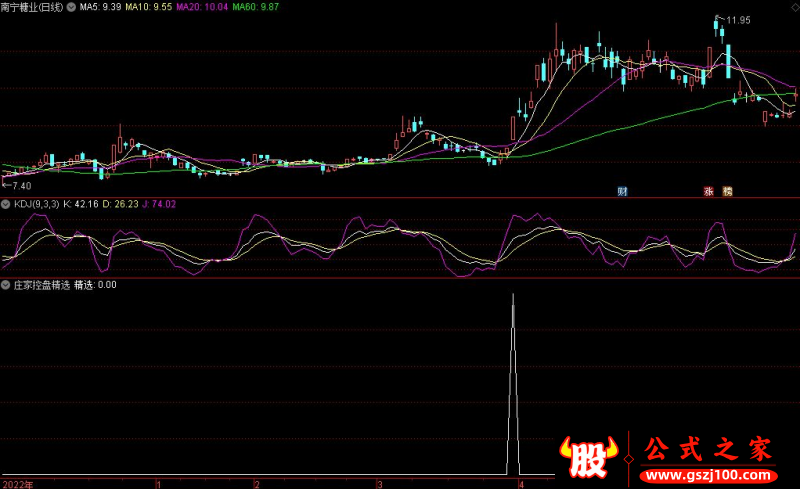The image size is (800, 489).
Task: Click month 3 marker on time axis
Action: pos(379,483)
